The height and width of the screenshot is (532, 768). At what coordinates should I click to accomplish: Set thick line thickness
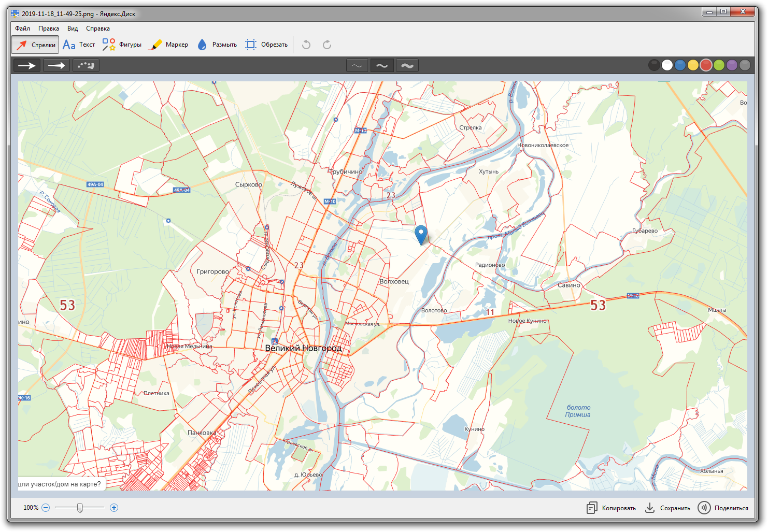[x=407, y=65]
